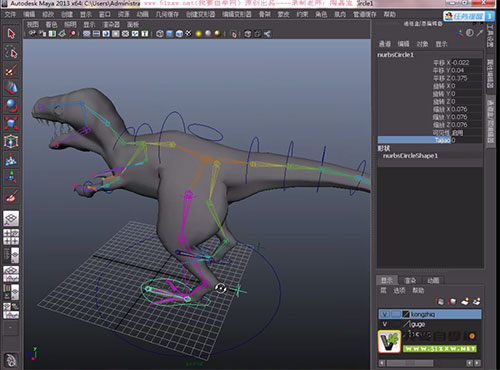Toggle display type box of guge layer
500x370 pixels.
pos(395,324)
